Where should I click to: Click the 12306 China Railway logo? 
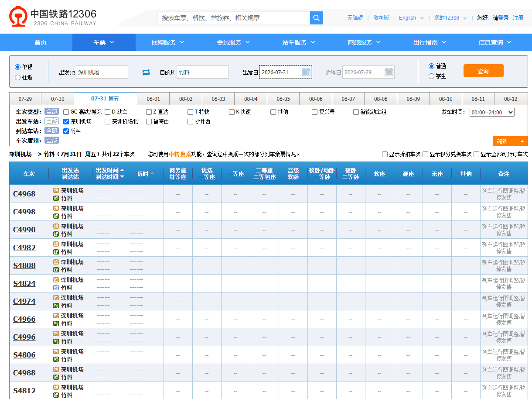click(53, 17)
